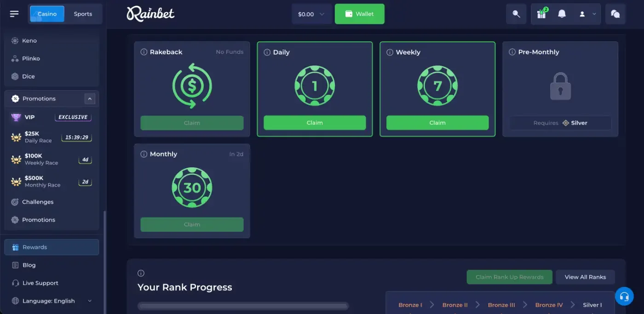This screenshot has height=314, width=644.
Task: Click the Rakeback Claim button
Action: pos(192,123)
